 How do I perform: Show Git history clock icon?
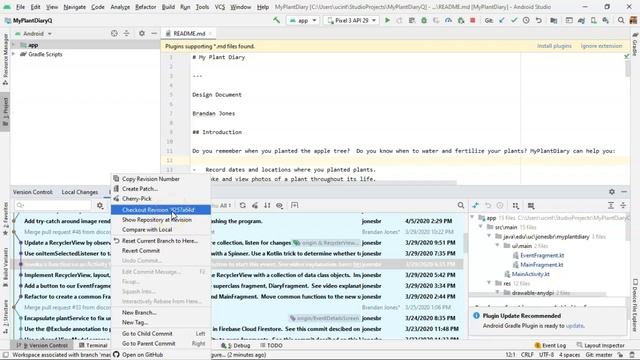point(526,20)
